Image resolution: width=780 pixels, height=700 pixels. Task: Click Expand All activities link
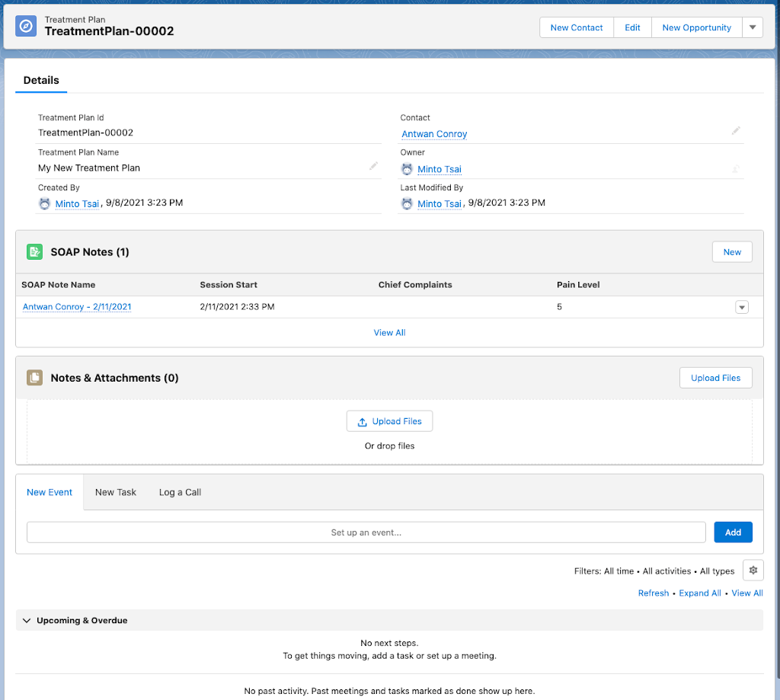click(699, 593)
